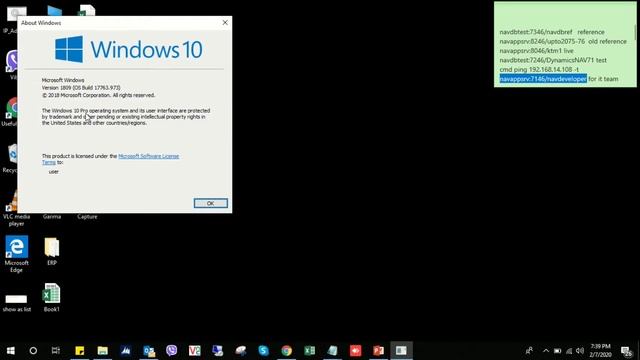Open battery status in system tray
This screenshot has height=360, width=640.
click(x=558, y=351)
